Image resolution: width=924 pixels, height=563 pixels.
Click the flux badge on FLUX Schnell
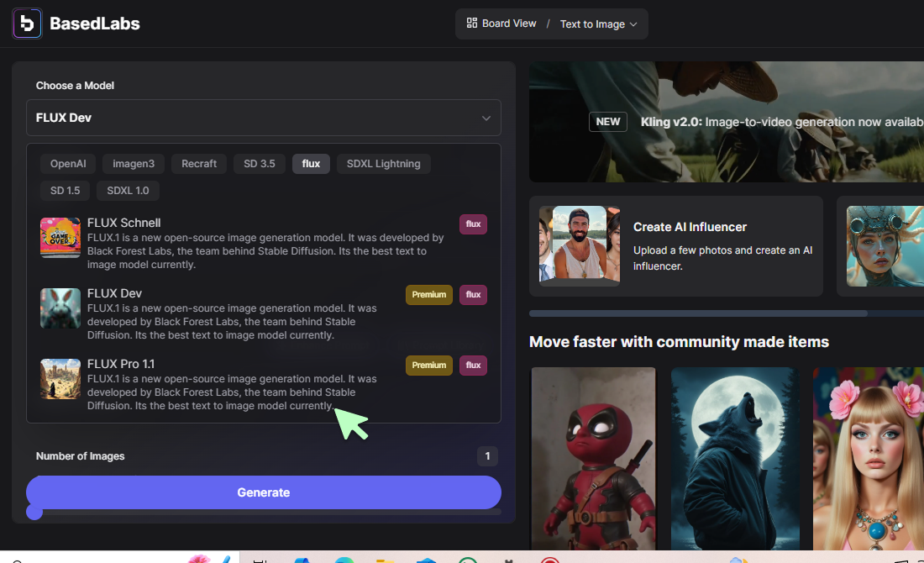click(x=473, y=224)
